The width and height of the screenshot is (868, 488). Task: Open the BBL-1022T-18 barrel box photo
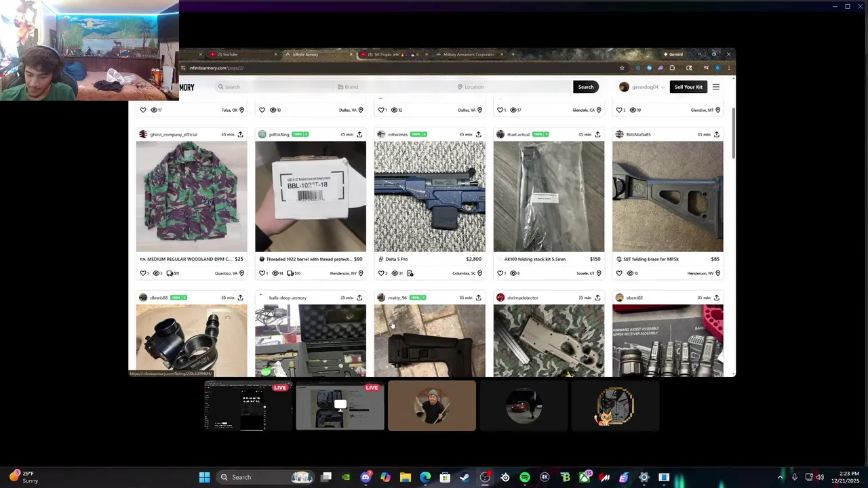[x=311, y=197]
